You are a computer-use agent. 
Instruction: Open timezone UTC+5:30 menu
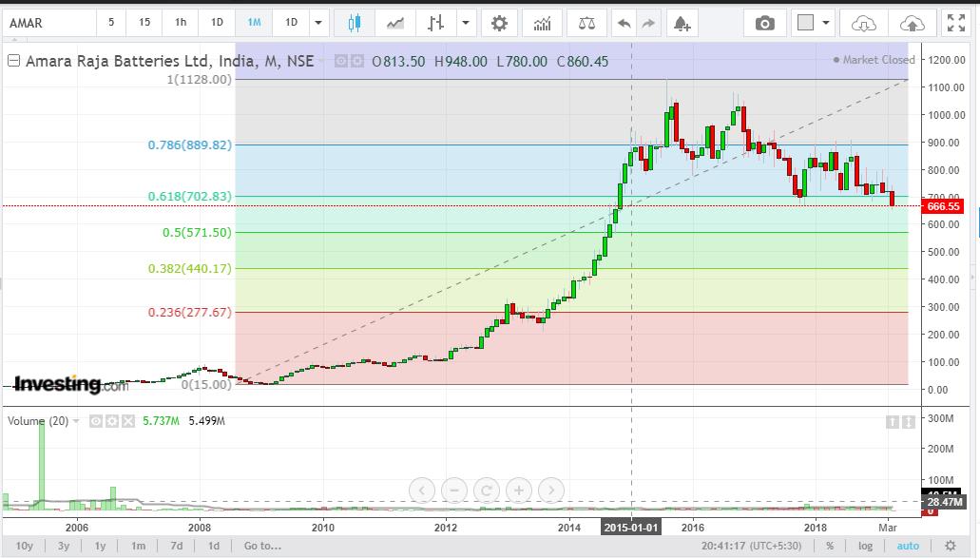click(751, 546)
